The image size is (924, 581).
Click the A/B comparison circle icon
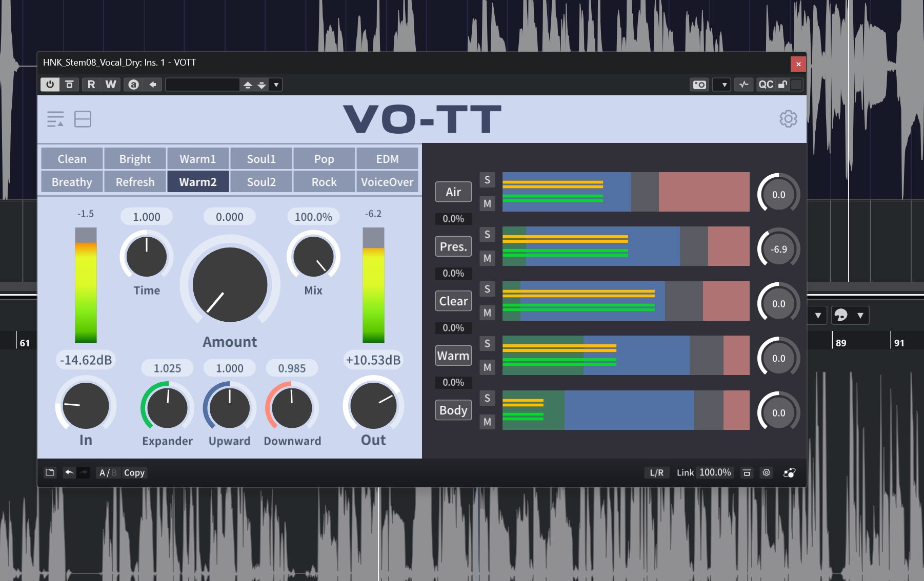(x=133, y=85)
